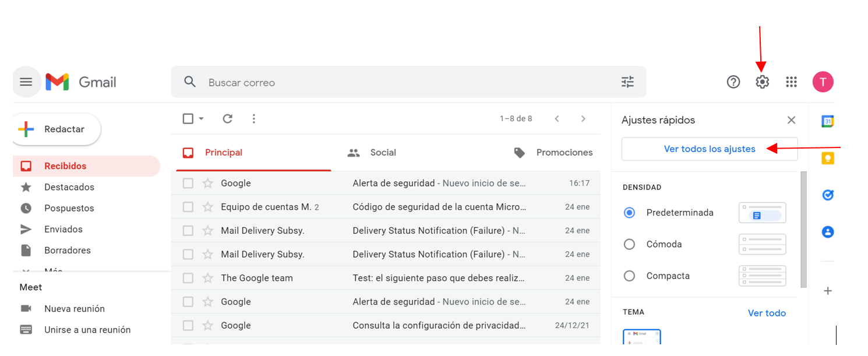
Task: Click Ver todos los ajustes button
Action: coord(709,149)
